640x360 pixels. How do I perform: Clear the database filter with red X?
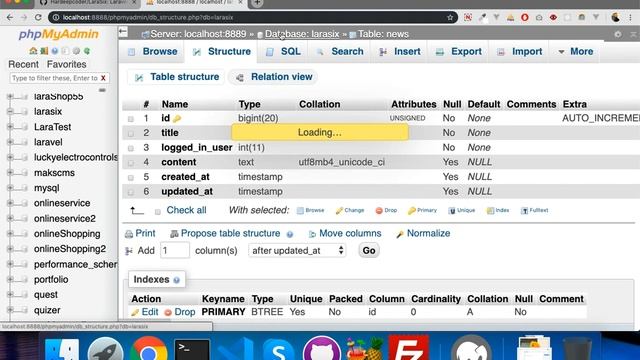point(103,78)
